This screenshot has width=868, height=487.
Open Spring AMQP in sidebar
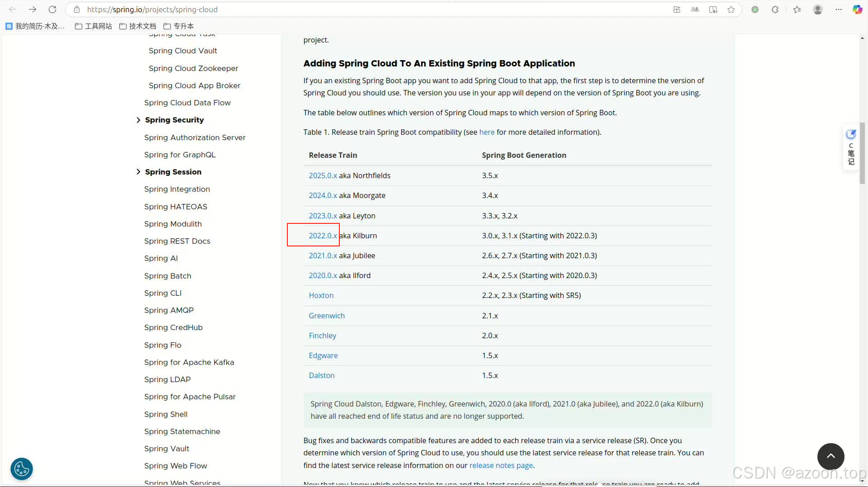[x=169, y=310]
